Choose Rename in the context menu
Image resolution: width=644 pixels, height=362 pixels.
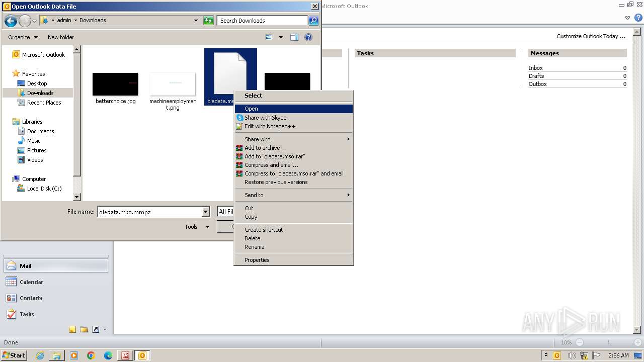(294, 247)
